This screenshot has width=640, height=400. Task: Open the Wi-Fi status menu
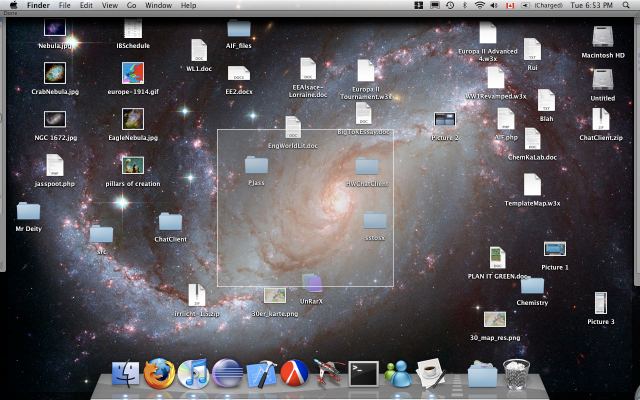click(x=480, y=5)
